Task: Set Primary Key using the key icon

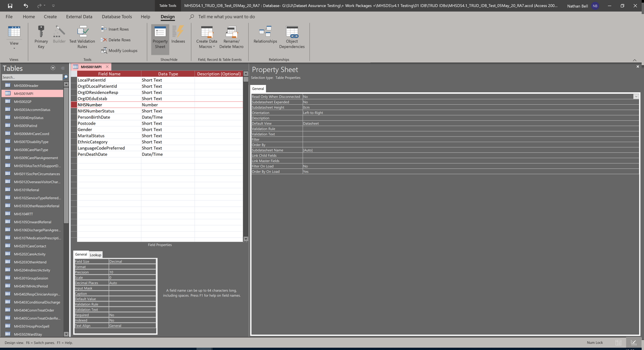Action: [x=41, y=37]
